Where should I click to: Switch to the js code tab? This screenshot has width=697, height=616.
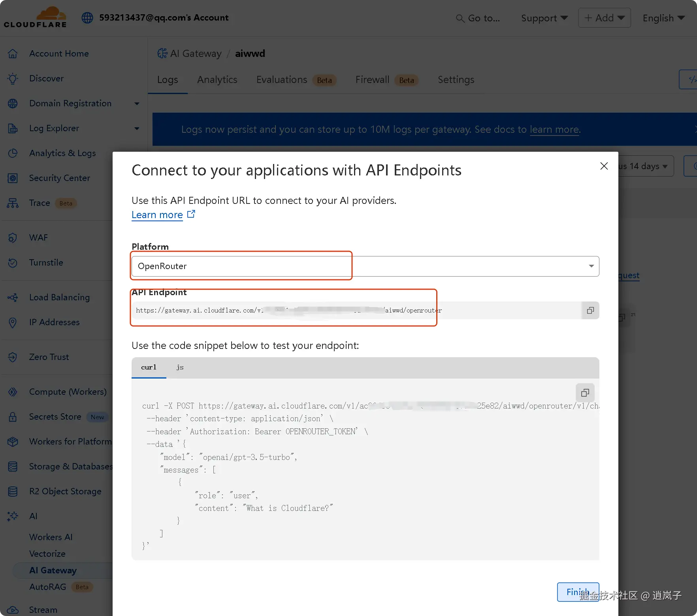[x=180, y=367]
